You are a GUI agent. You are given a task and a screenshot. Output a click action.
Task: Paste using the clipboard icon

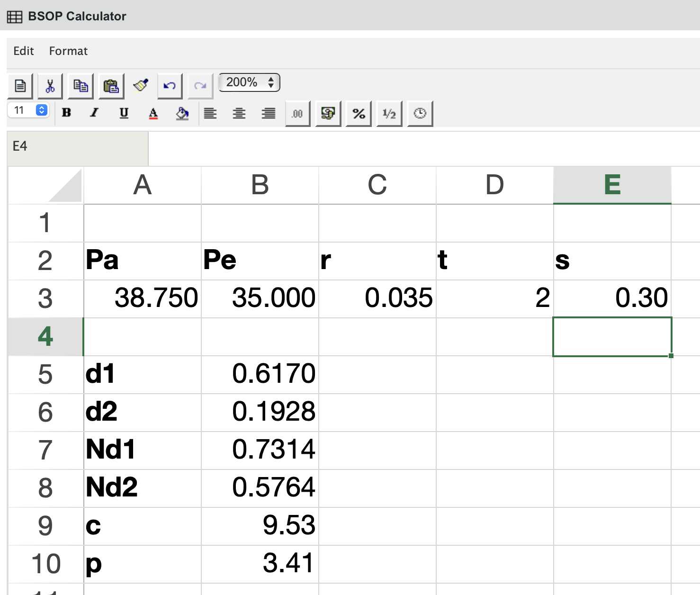[x=111, y=86]
